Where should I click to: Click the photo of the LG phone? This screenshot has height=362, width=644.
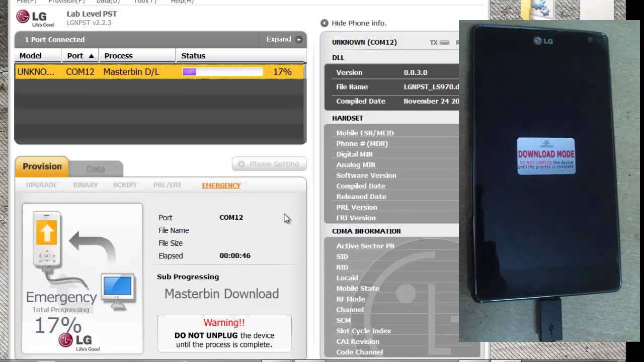pos(549,181)
